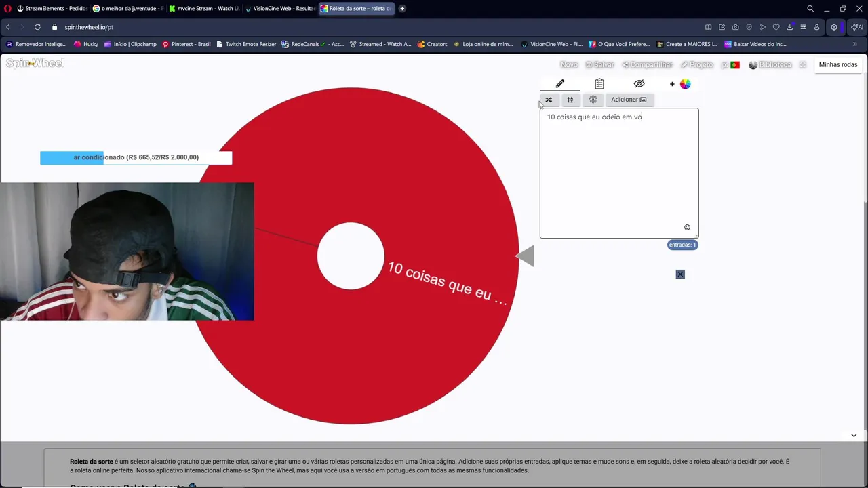Select the pencil edit entries tab
Image resolution: width=868 pixels, height=488 pixels.
tap(560, 84)
